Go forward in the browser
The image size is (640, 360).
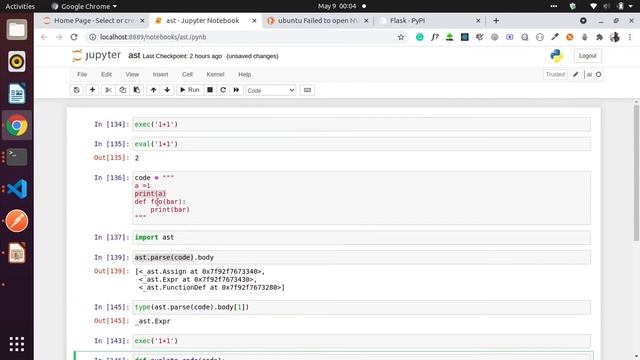point(59,37)
